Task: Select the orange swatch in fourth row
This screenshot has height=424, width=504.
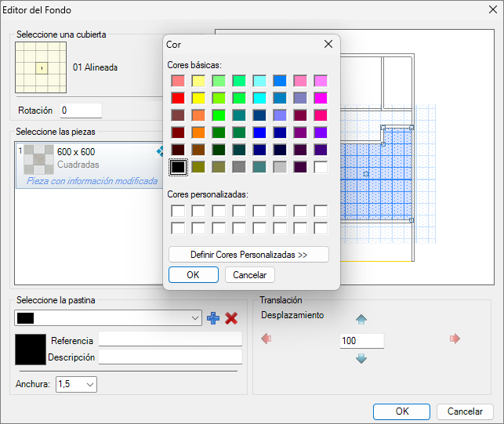Action: pyautogui.click(x=198, y=132)
